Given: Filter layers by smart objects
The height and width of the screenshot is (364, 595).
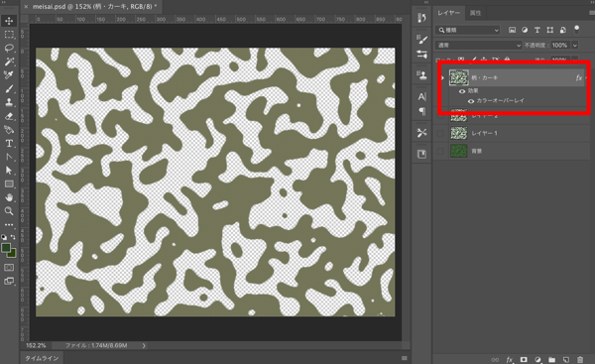Looking at the screenshot, I should [x=562, y=30].
